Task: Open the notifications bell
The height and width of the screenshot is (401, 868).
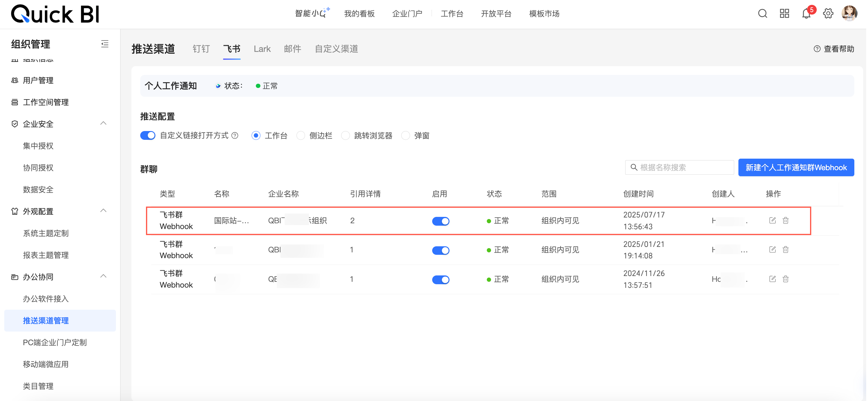Action: [x=806, y=13]
